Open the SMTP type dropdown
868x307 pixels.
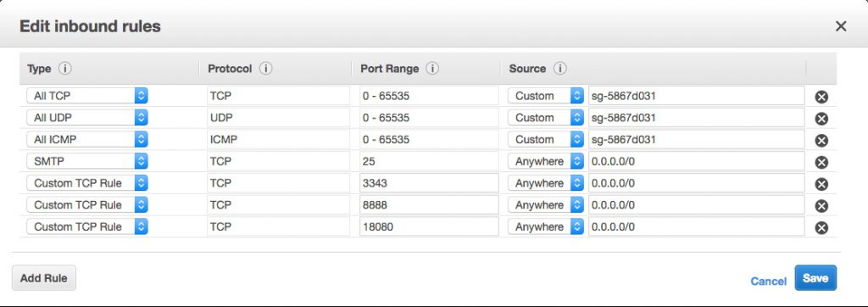point(87,161)
